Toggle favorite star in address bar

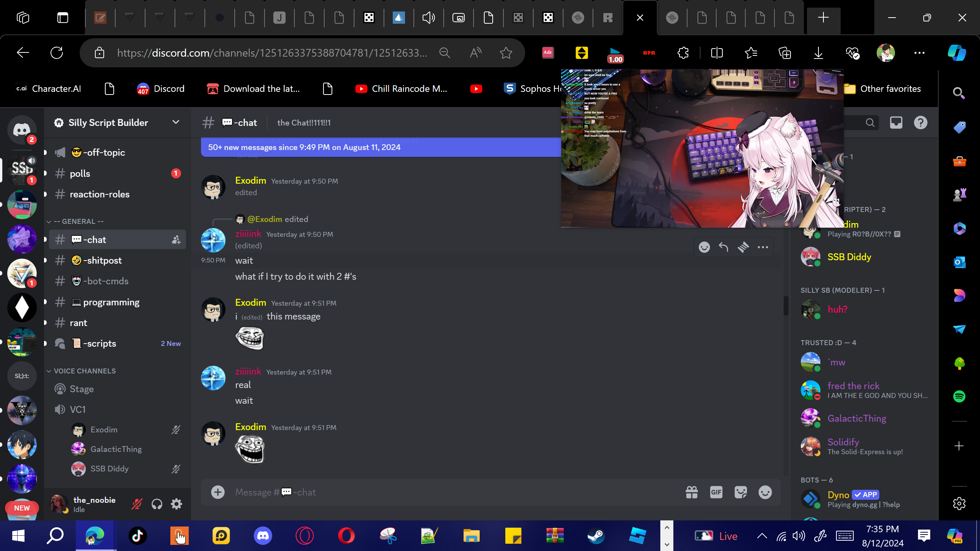pos(506,53)
